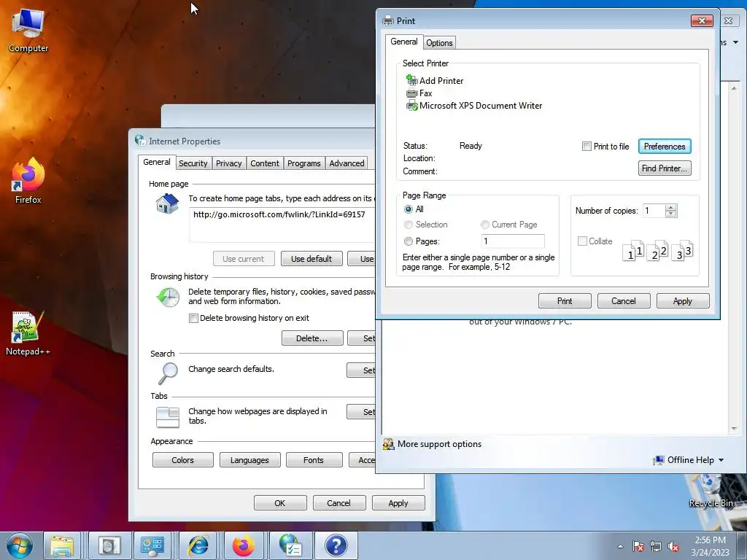This screenshot has height=560, width=747.
Task: Open the Recycle Bin desktop icon
Action: click(x=711, y=491)
